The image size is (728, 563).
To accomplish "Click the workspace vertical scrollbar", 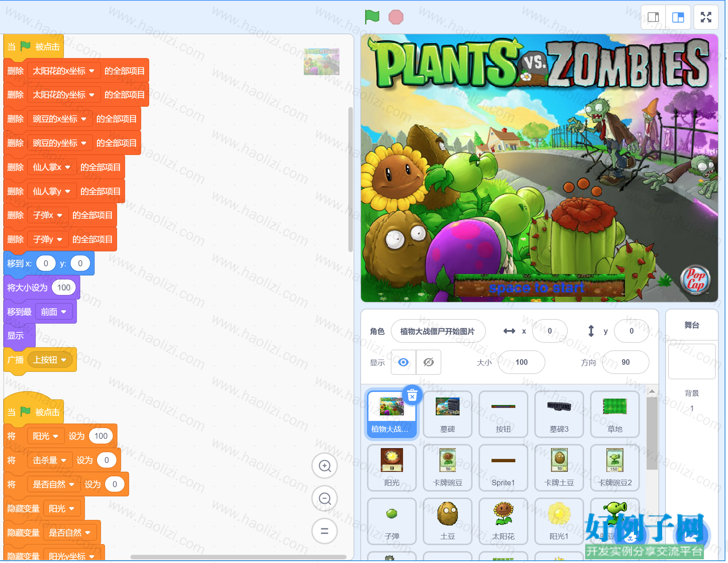I will point(350,180).
